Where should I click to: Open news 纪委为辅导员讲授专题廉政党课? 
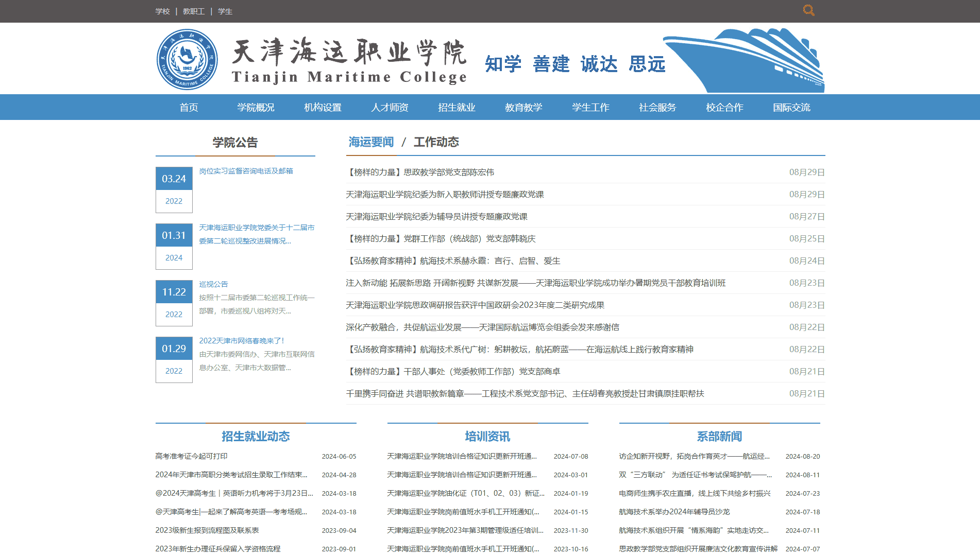[437, 216]
